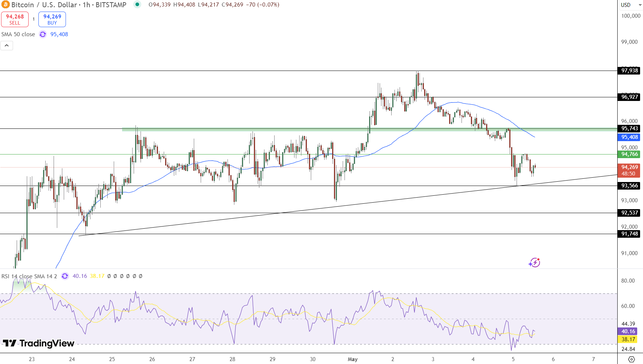Screen dimensions: 643x364
Task: Click the SMA 50 close indicator label
Action: pyautogui.click(x=18, y=34)
